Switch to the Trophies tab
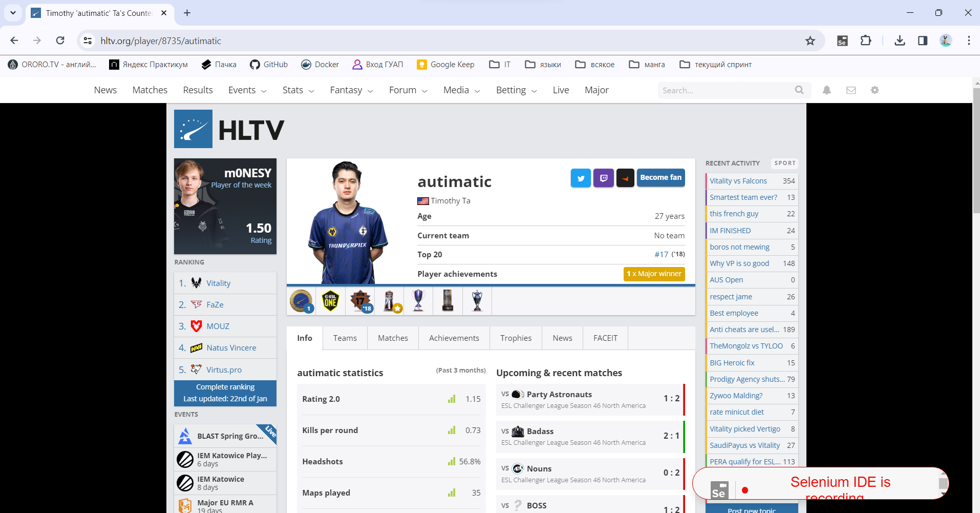 click(x=516, y=338)
